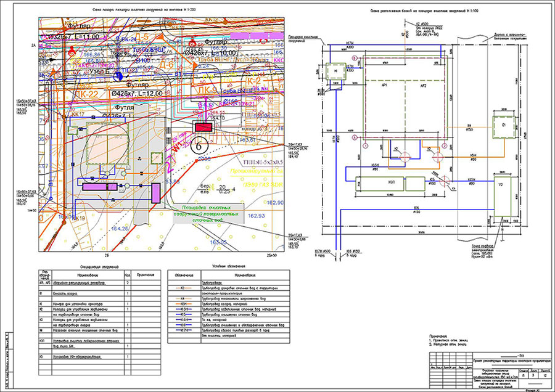Click the green Площадка очистных сооружений caption box

click(x=208, y=214)
